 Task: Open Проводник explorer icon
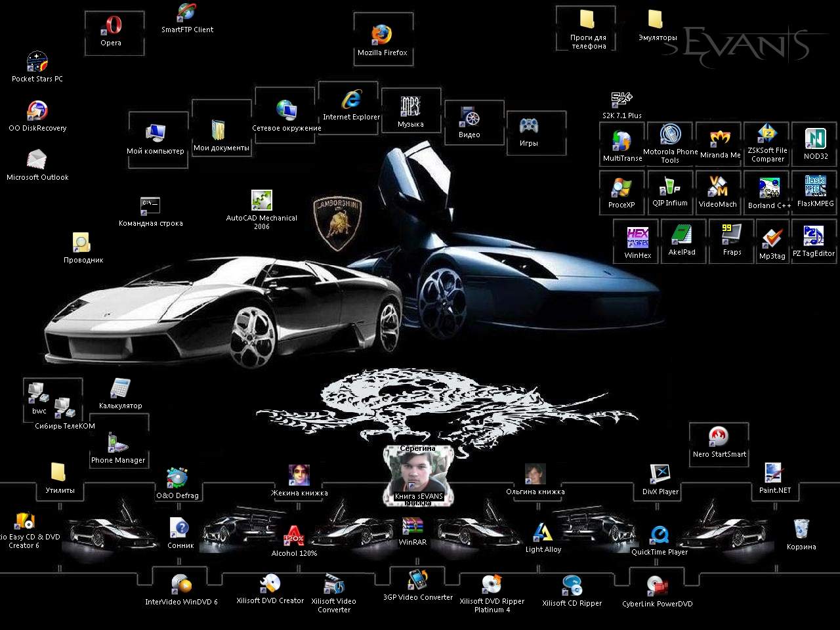pos(83,243)
